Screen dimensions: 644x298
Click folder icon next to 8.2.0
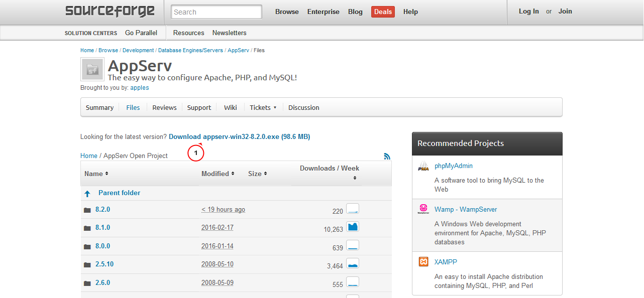click(87, 210)
